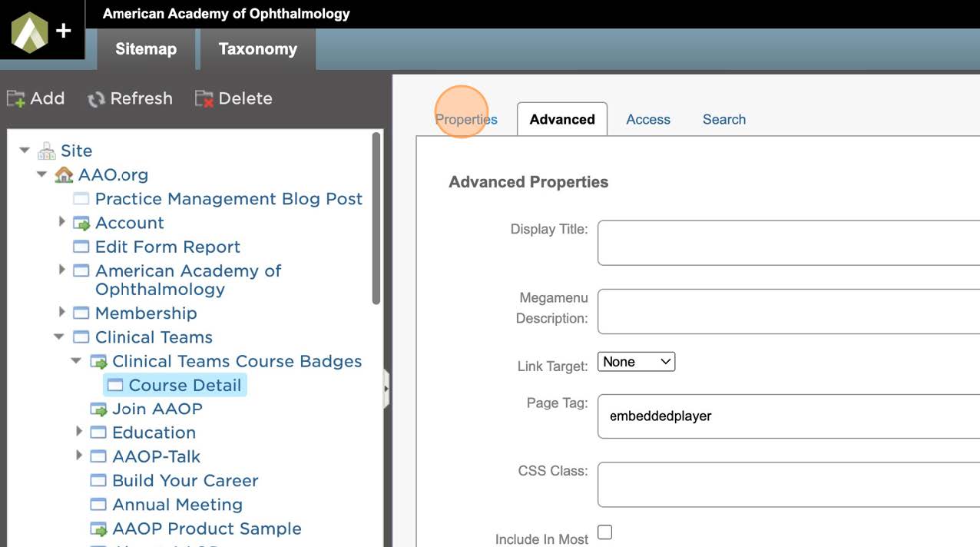Click the Annual Meeting page icon
Screen dimensions: 980x547
click(98, 504)
